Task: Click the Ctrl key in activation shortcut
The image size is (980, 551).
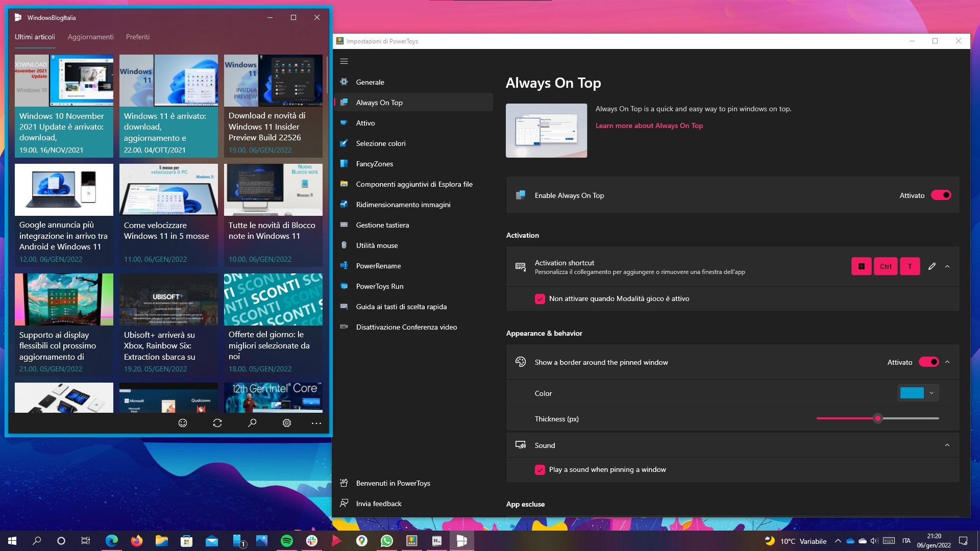Action: pos(886,266)
